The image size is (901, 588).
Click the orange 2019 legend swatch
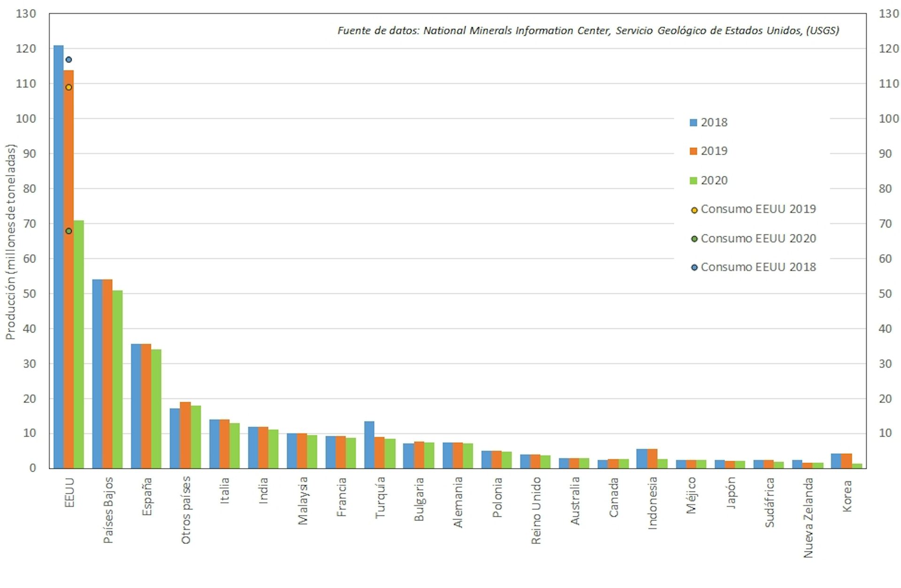point(693,151)
